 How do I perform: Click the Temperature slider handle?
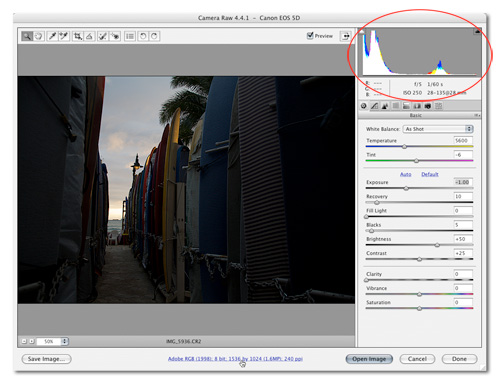click(404, 146)
